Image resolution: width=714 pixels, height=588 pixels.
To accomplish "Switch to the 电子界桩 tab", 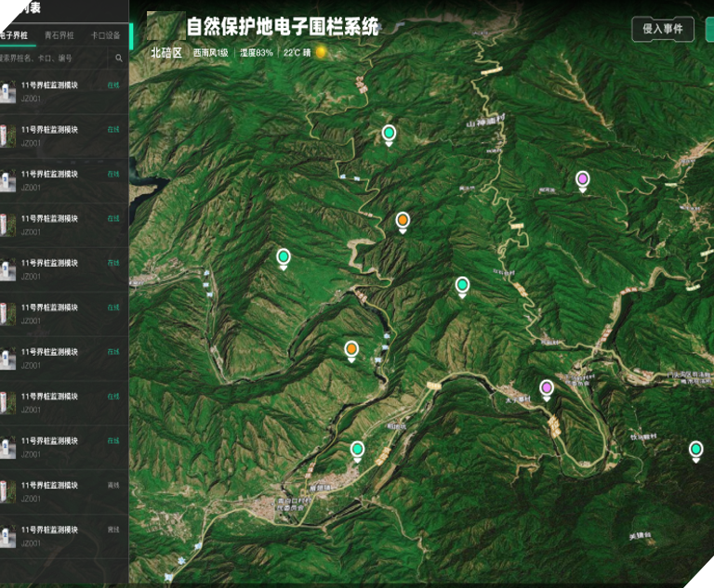I will click(x=14, y=35).
